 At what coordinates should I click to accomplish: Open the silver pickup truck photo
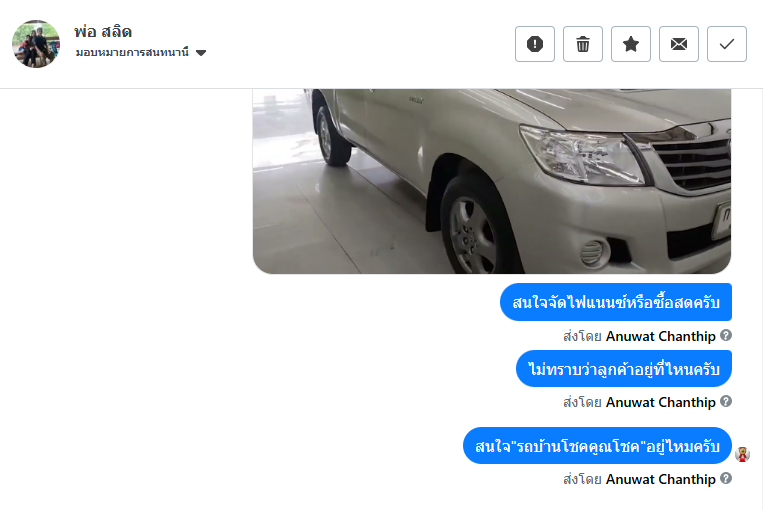point(492,181)
